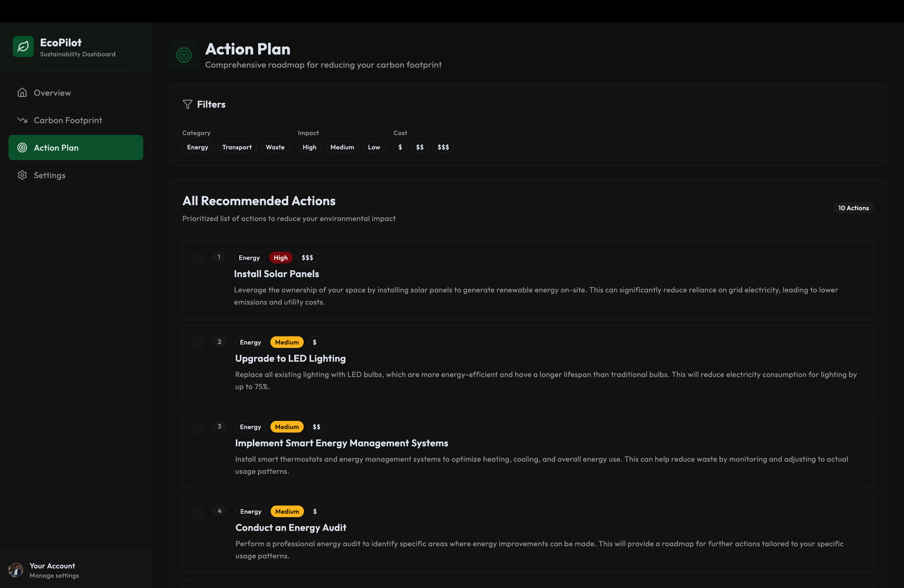The image size is (904, 588).
Task: Click the Carbon Footprint trend icon
Action: click(x=22, y=120)
